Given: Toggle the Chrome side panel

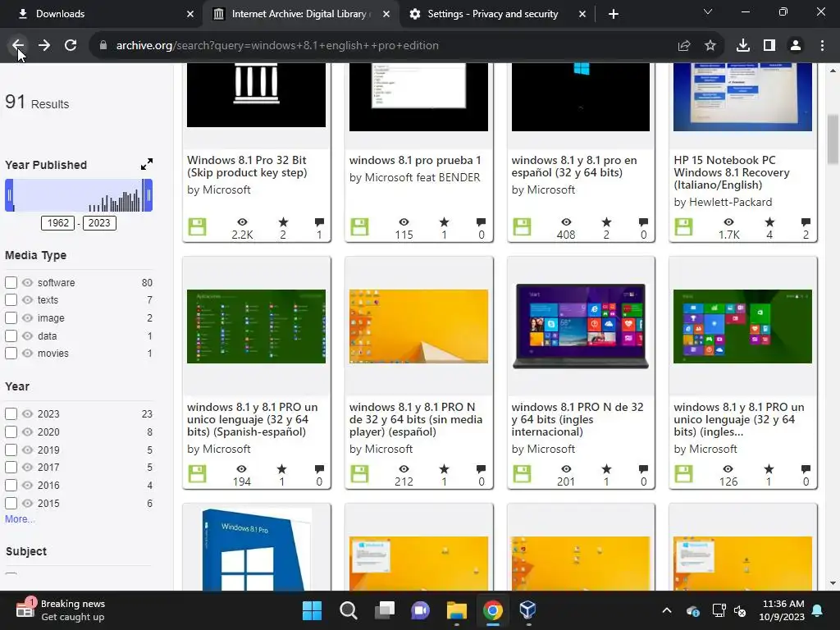Looking at the screenshot, I should pos(769,46).
